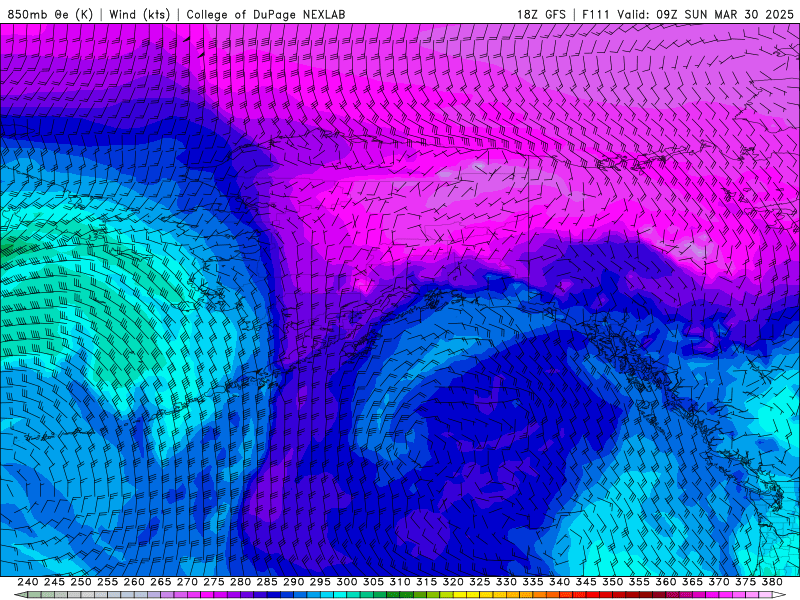Viewport: 800px width, 600px height.
Task: Click the 285 value on the color scale
Action: coord(267,582)
